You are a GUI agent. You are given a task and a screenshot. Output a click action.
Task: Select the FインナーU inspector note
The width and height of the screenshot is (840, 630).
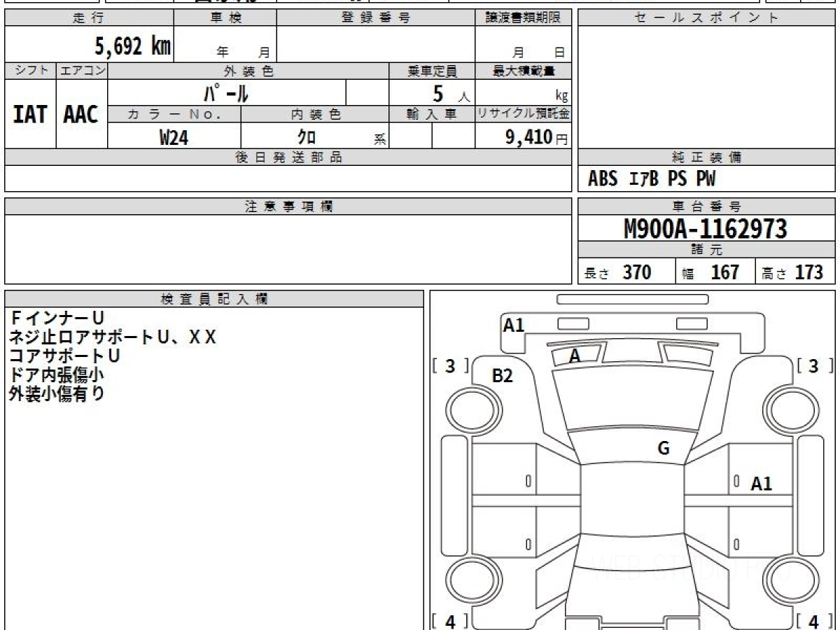coord(57,318)
